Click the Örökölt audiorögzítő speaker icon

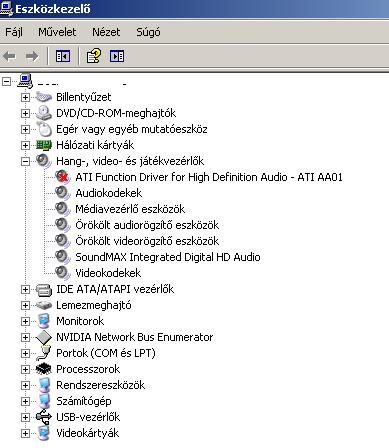coord(63,225)
